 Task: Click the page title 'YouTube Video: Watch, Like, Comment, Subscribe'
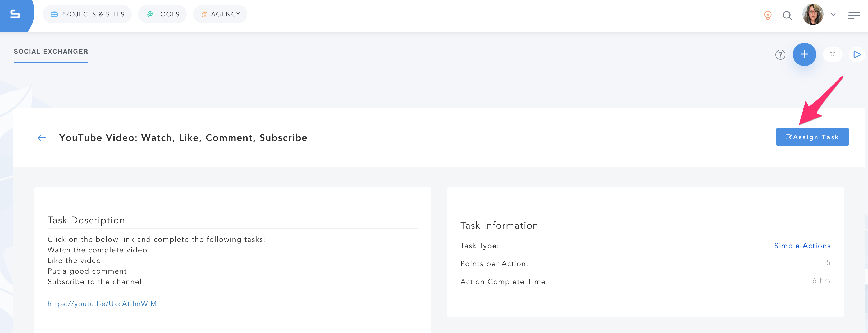coord(183,138)
